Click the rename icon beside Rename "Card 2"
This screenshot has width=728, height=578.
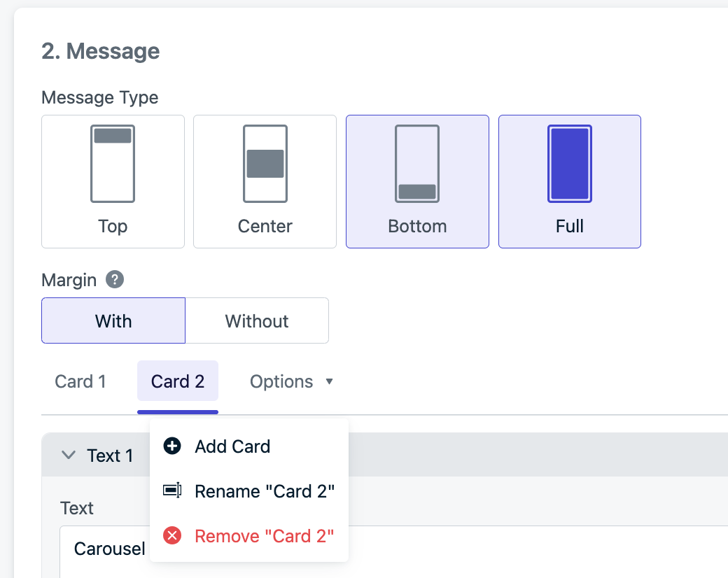[172, 491]
